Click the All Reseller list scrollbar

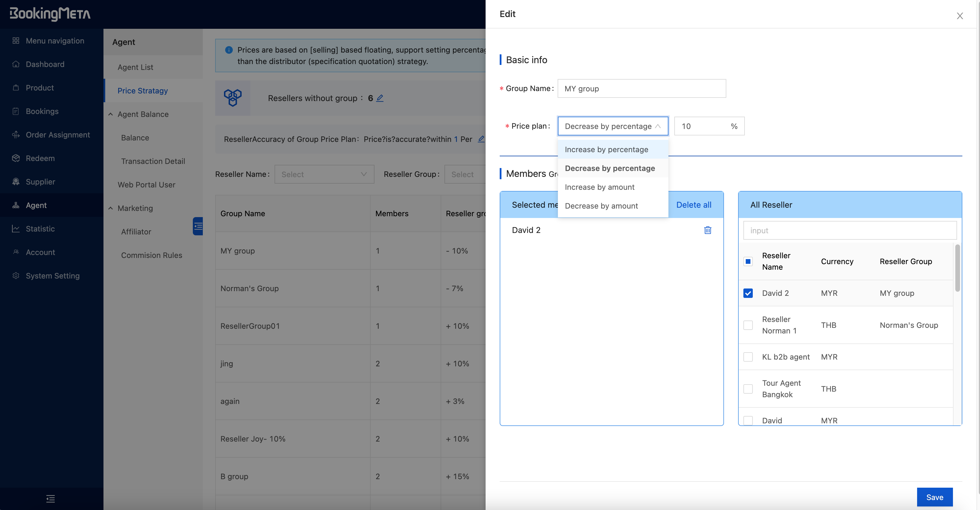point(957,268)
